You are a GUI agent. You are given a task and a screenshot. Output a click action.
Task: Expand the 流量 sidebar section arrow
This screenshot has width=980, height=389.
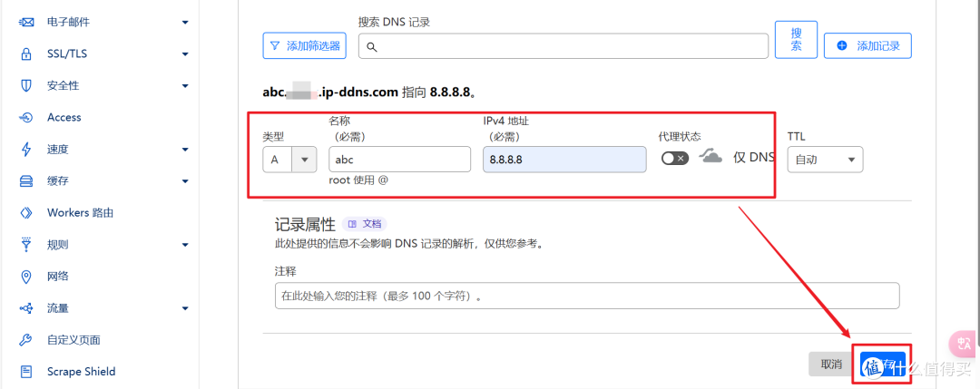click(x=185, y=309)
